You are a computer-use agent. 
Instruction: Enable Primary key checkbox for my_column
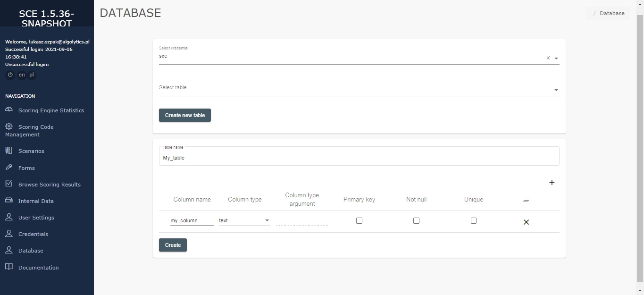(x=359, y=220)
